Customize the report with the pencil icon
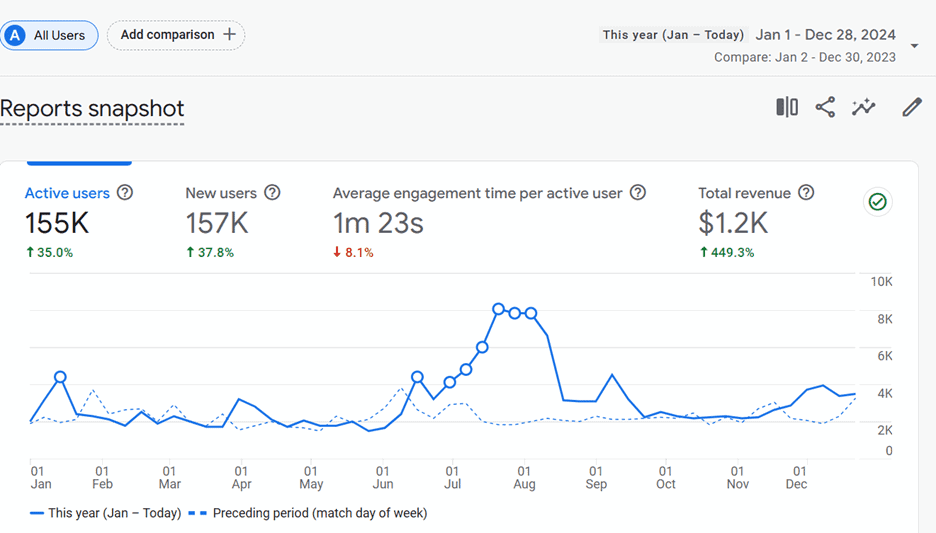The width and height of the screenshot is (936, 533). coord(912,107)
